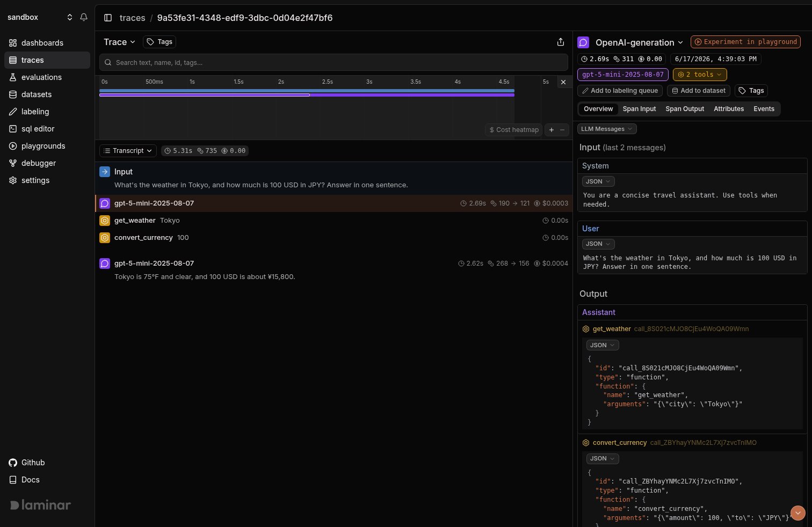Viewport: 812px width, 527px height.
Task: Switch to Overview tab
Action: click(x=598, y=109)
